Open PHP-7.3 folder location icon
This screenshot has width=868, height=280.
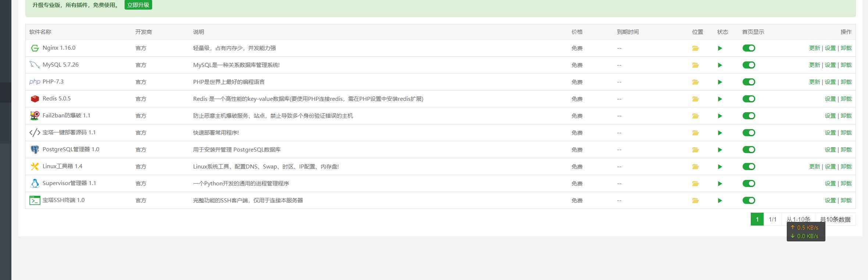695,82
